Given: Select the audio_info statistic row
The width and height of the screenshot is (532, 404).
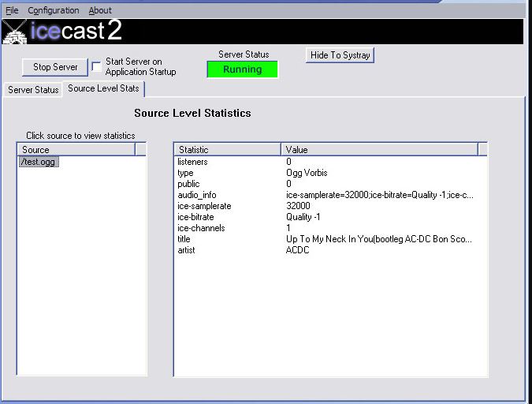Looking at the screenshot, I should coord(330,195).
